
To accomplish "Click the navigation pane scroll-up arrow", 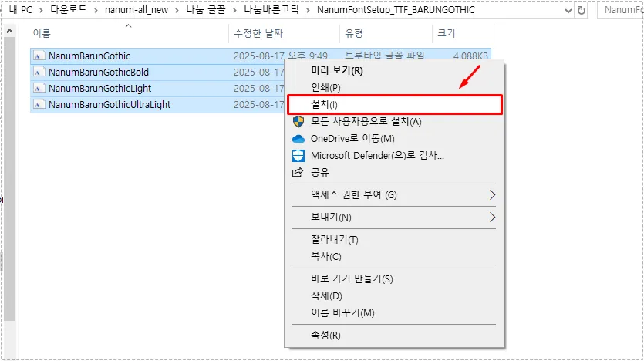I will [9, 31].
